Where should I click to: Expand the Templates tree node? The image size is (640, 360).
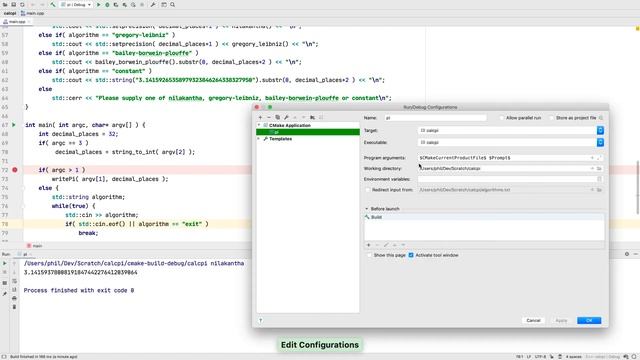point(259,139)
